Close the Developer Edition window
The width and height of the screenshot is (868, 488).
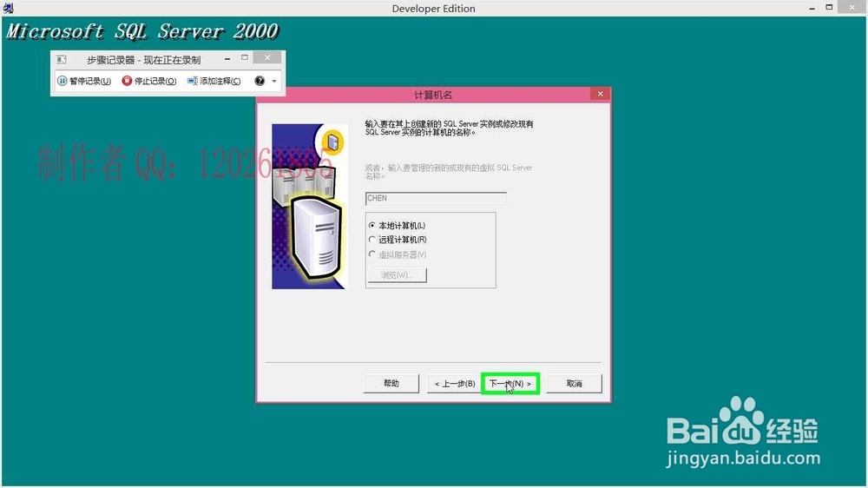click(852, 7)
